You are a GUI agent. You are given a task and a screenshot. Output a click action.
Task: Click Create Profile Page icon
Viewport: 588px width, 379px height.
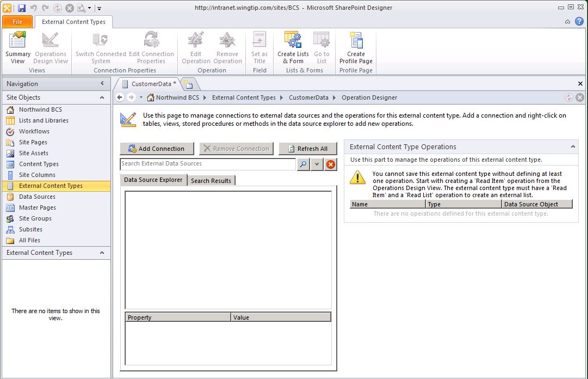point(356,48)
